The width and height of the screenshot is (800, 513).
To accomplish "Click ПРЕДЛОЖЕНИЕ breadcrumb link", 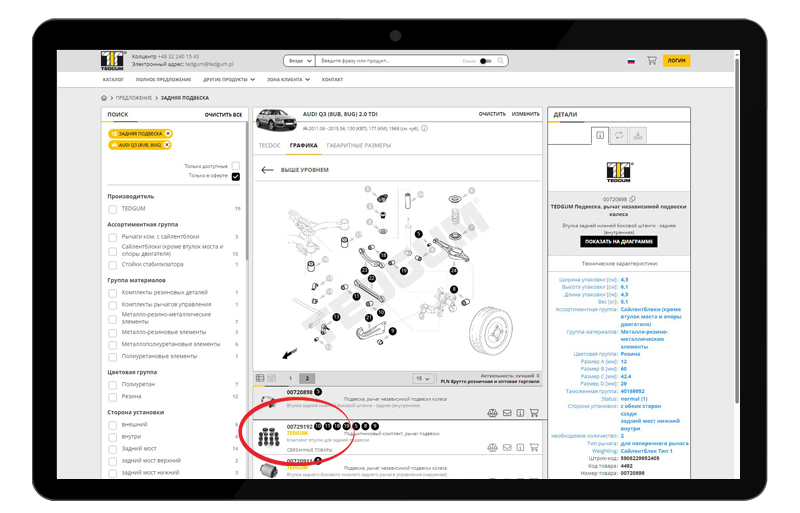I will pyautogui.click(x=134, y=97).
